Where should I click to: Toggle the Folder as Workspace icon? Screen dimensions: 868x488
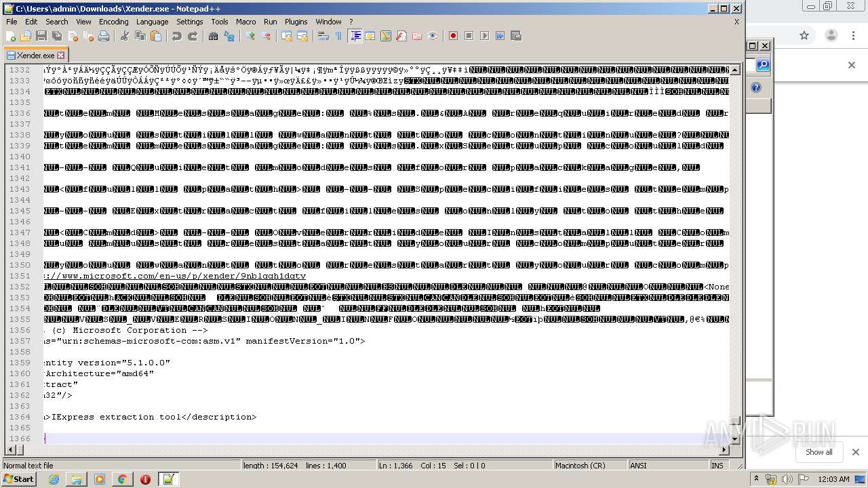(417, 36)
